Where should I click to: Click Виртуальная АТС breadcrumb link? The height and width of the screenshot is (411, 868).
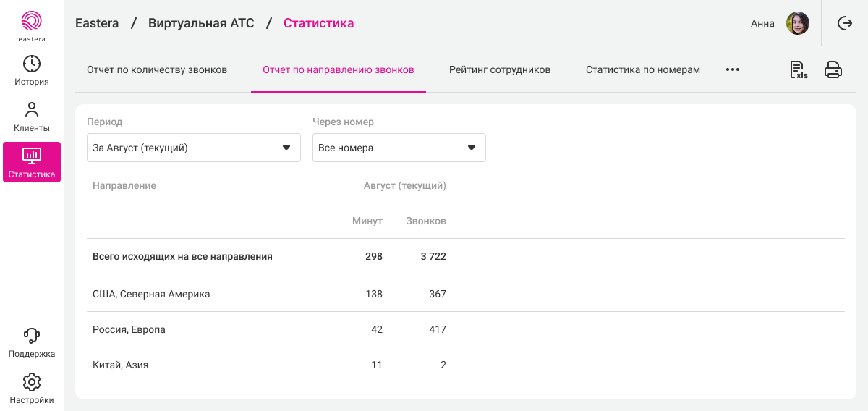(201, 23)
